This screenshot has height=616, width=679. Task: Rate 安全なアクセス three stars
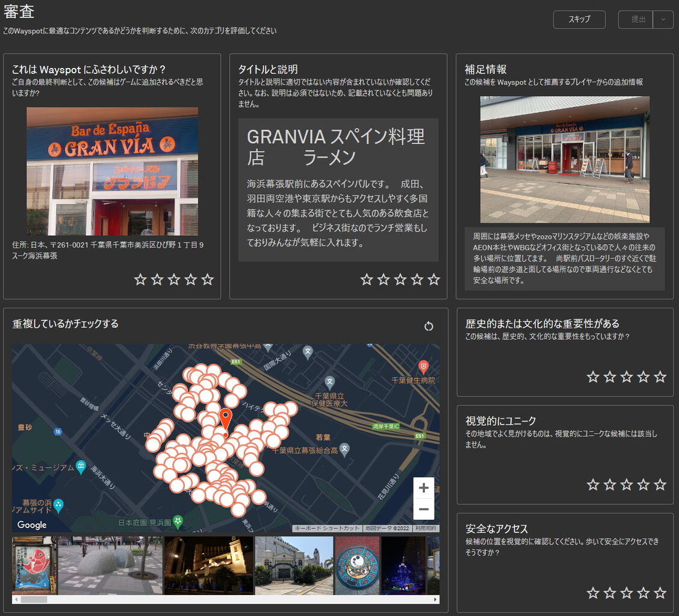[627, 593]
